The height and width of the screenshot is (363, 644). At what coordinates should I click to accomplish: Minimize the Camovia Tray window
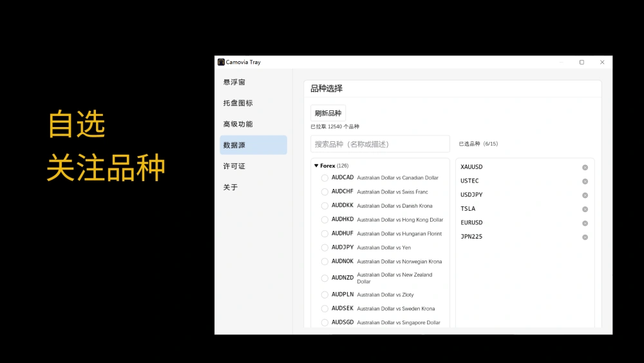pyautogui.click(x=562, y=62)
